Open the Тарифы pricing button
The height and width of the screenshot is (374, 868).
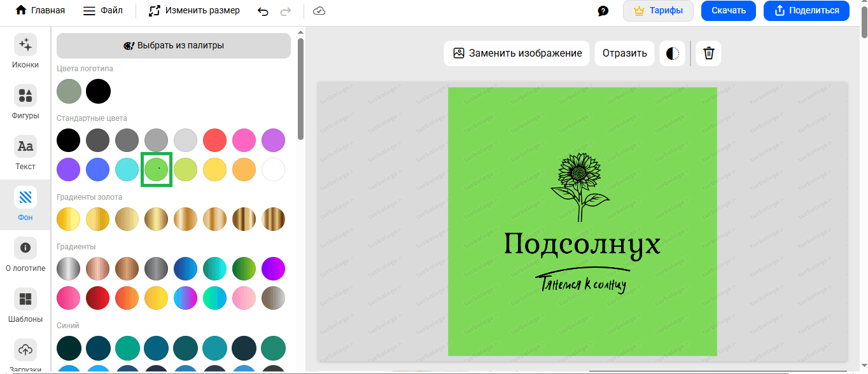658,11
